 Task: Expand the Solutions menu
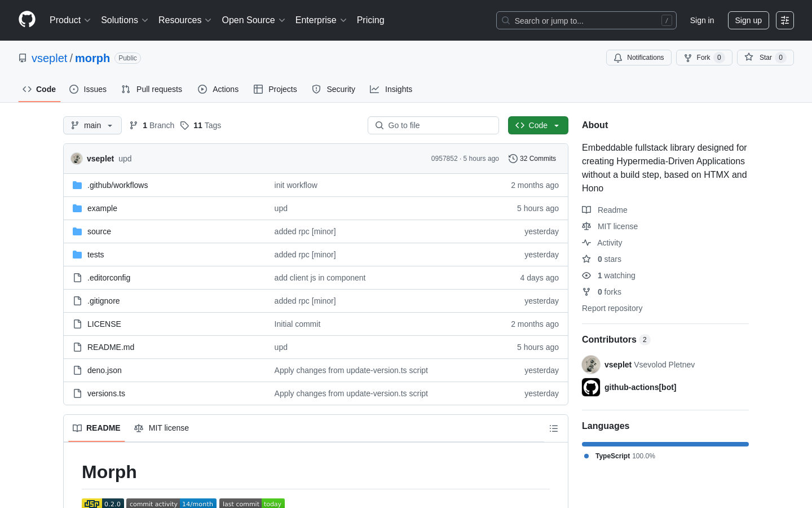[125, 20]
